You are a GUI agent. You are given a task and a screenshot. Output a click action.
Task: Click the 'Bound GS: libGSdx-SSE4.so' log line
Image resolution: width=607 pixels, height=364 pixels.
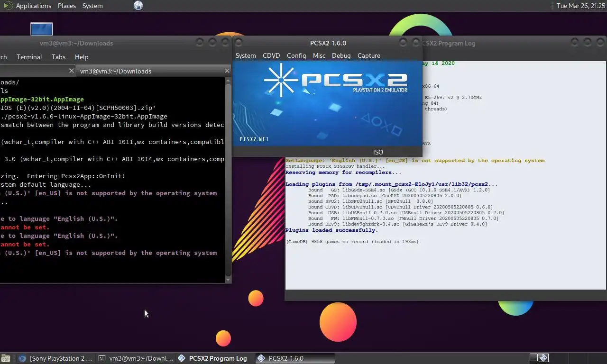399,190
